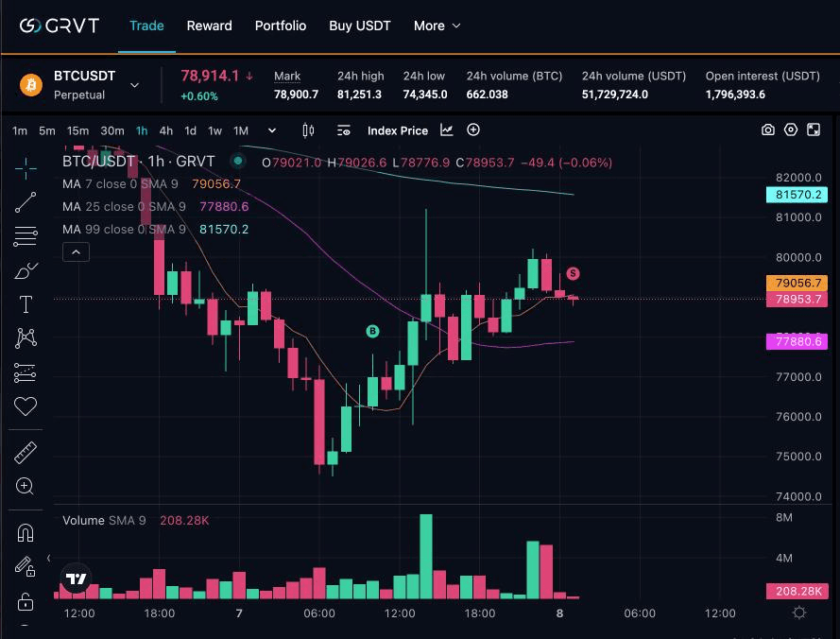Select the measure ruler tool

click(26, 452)
